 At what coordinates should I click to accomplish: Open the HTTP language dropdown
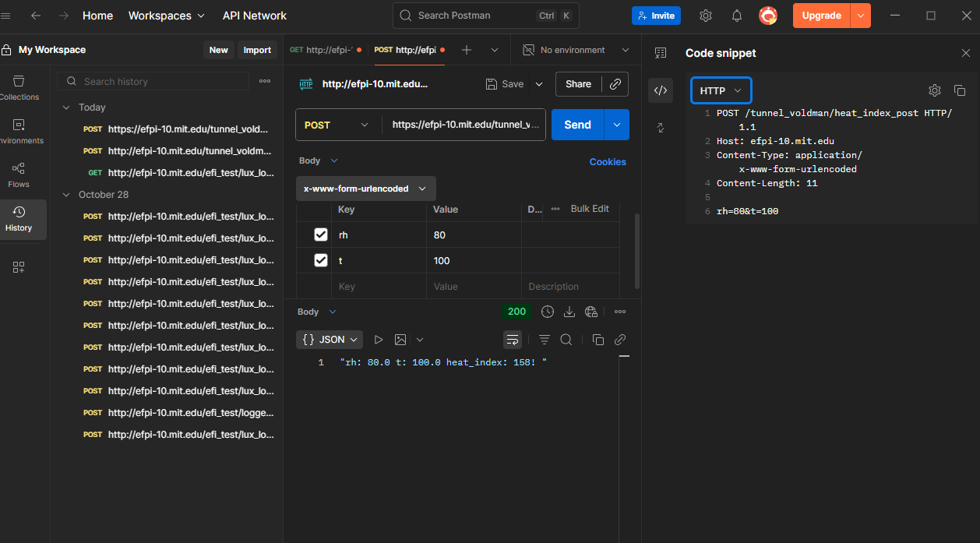[721, 90]
